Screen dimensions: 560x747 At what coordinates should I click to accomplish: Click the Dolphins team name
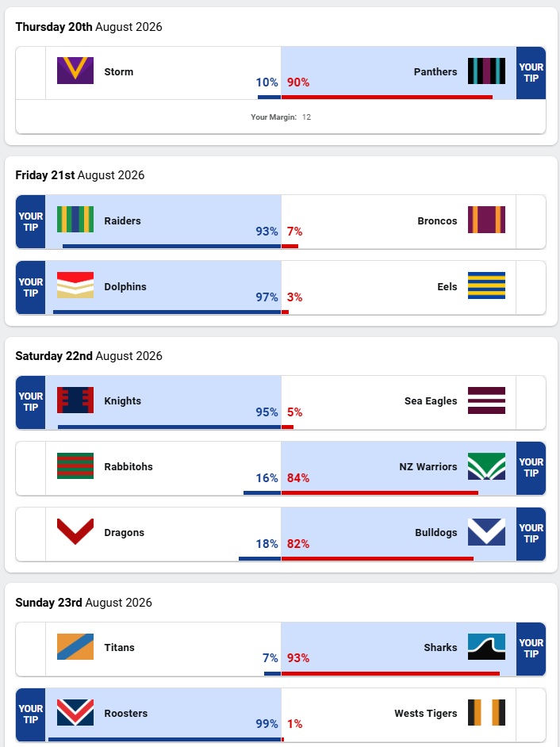[125, 287]
